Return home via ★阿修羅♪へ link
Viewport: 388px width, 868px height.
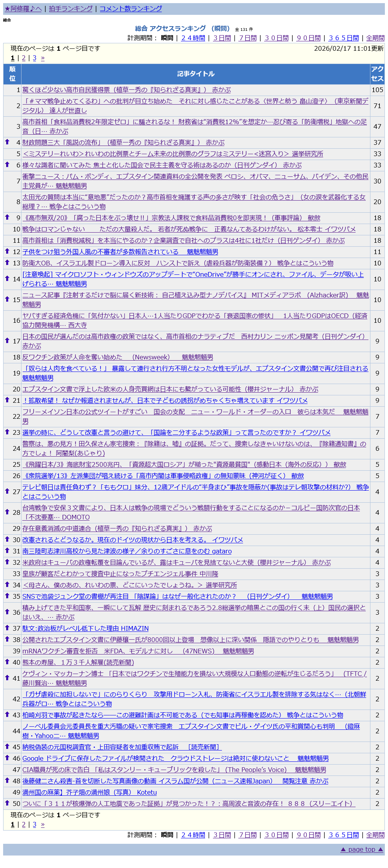(23, 9)
